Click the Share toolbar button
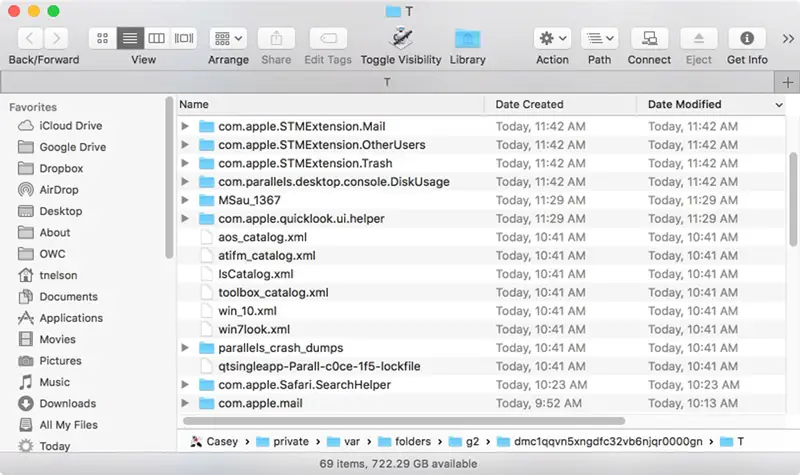800x475 pixels. point(276,38)
